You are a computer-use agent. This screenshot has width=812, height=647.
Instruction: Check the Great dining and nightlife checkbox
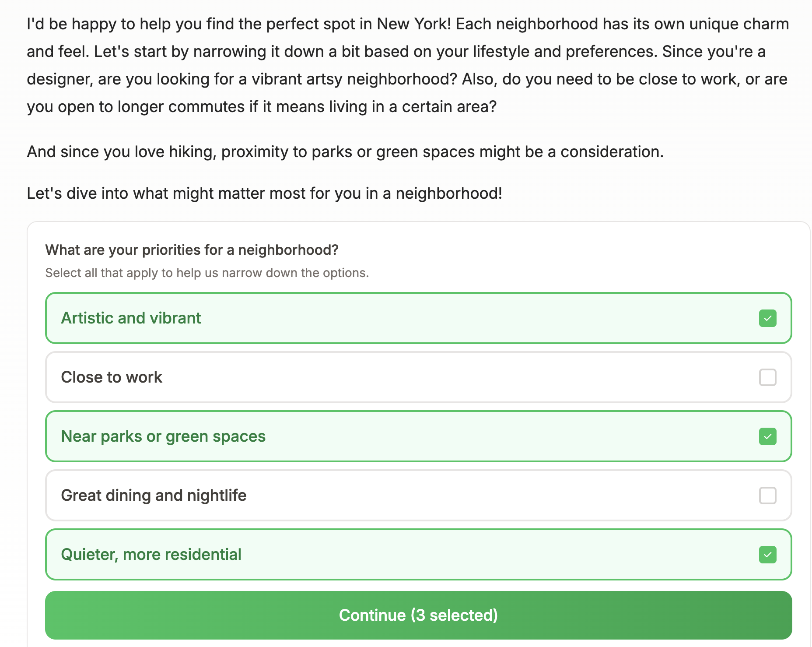(x=767, y=496)
